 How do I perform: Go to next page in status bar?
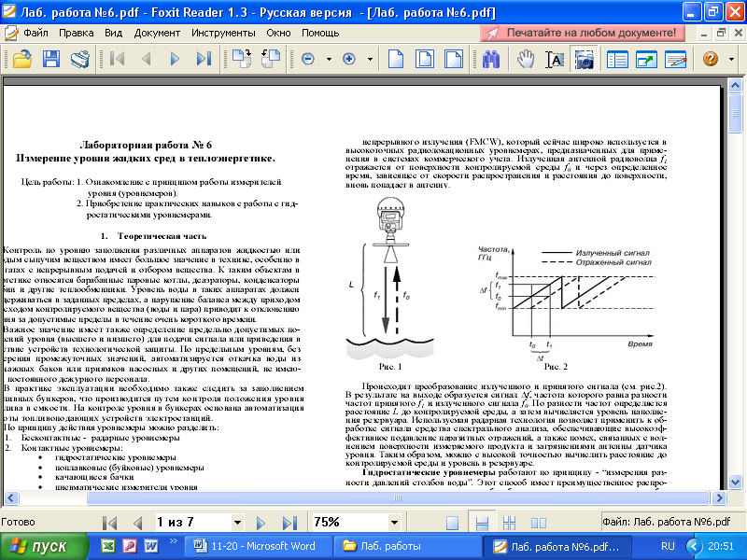[261, 523]
